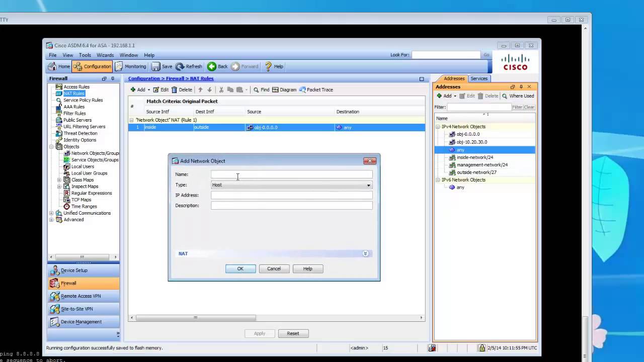Collapse IPv4 Network Objects group

[x=438, y=127]
